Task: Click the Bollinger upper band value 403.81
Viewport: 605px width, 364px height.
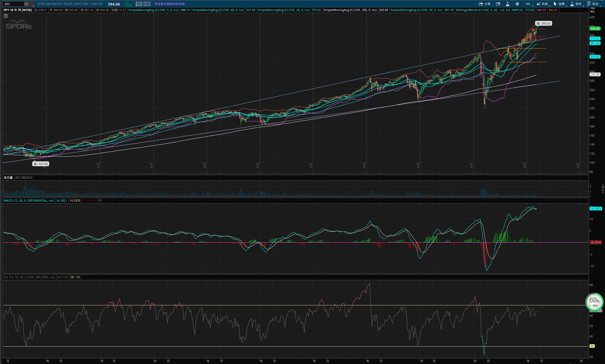Action: (x=553, y=10)
